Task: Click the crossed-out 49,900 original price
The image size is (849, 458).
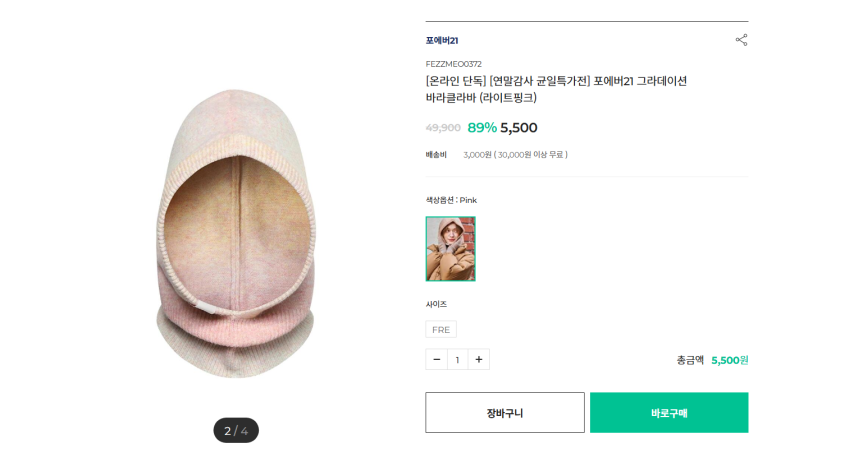Action: tap(443, 128)
